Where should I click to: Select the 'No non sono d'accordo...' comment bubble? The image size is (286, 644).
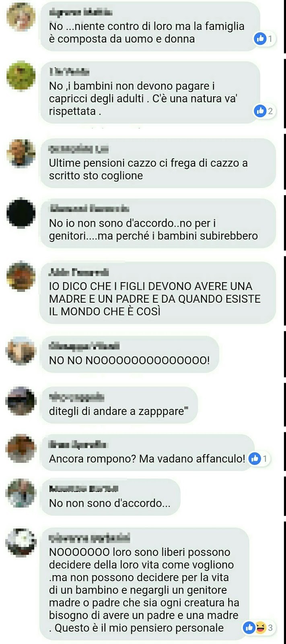click(x=110, y=497)
